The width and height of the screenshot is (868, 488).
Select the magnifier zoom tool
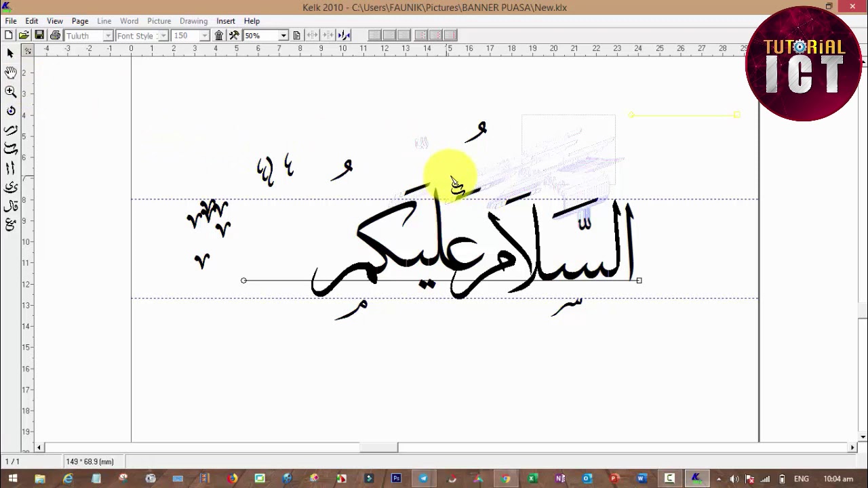pos(10,91)
